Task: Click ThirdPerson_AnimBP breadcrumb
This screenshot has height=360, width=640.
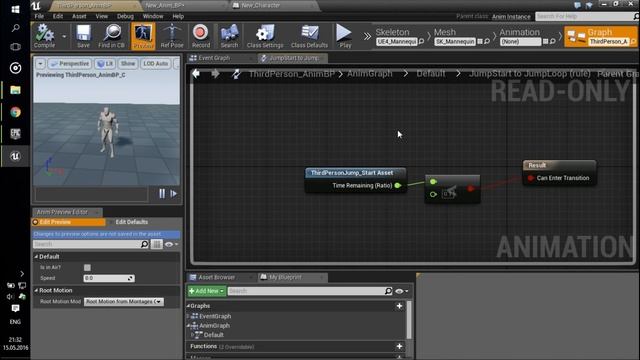Action: coord(291,73)
